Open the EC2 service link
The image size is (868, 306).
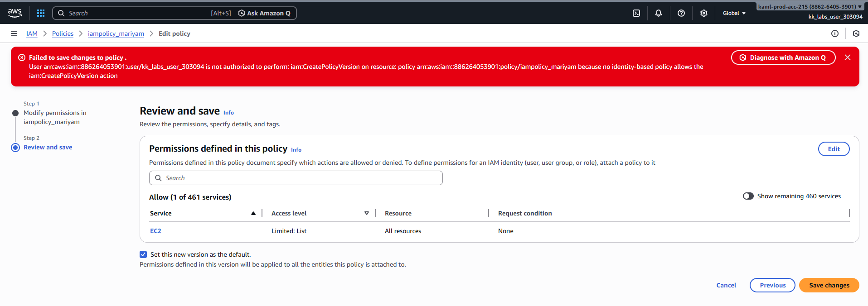155,231
